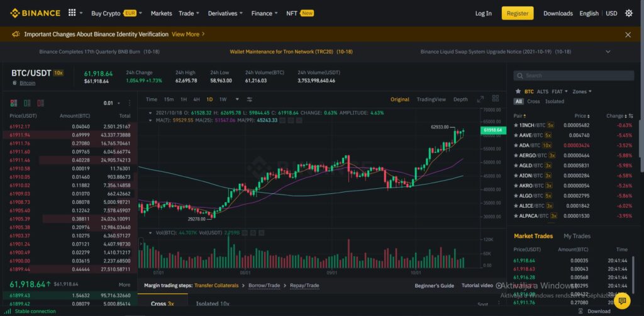Screen dimensions: 644x316
Task: Favorite the ADA/BTC pair star
Action: (516, 145)
